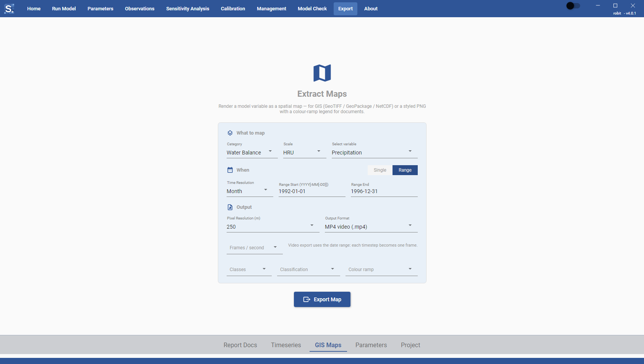644x364 pixels.
Task: Open the Management menu
Action: click(271, 9)
